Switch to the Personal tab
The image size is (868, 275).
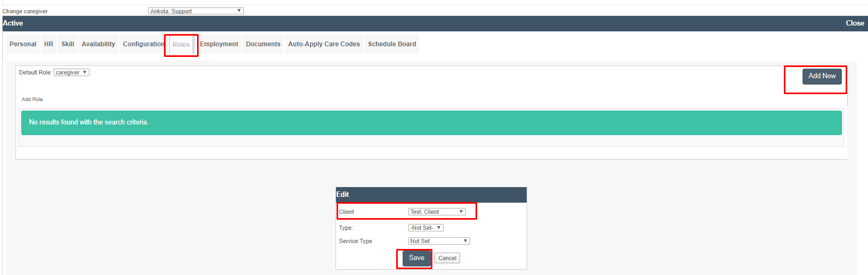pyautogui.click(x=23, y=44)
